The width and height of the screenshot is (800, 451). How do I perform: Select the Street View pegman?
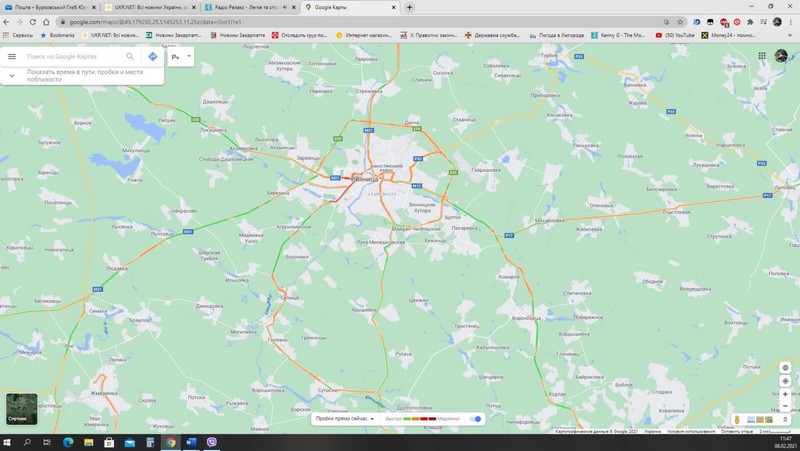click(x=737, y=419)
